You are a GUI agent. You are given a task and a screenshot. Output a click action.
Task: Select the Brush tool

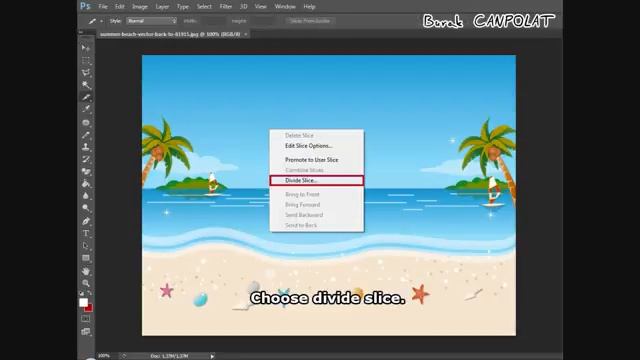(86, 135)
